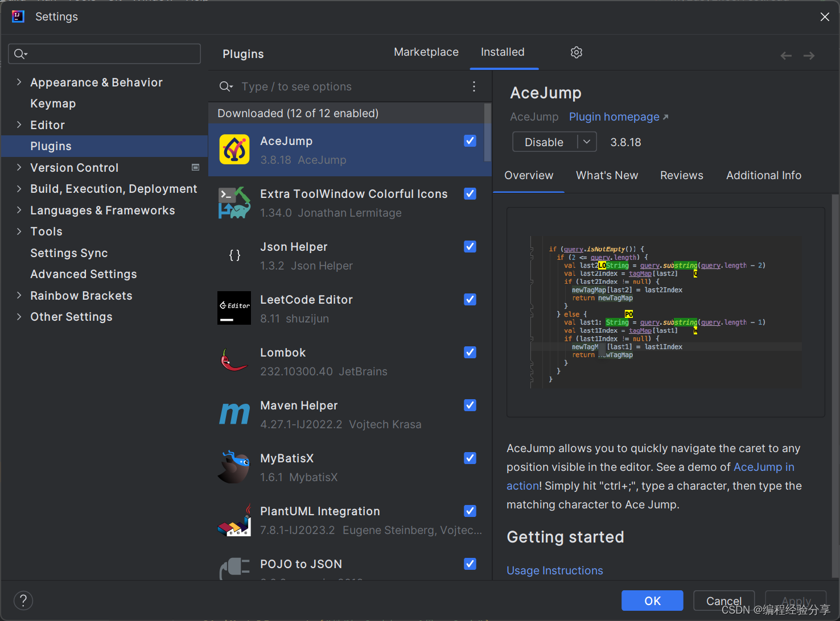Expand Build, Execution, Deployment node
840x621 pixels.
[19, 188]
